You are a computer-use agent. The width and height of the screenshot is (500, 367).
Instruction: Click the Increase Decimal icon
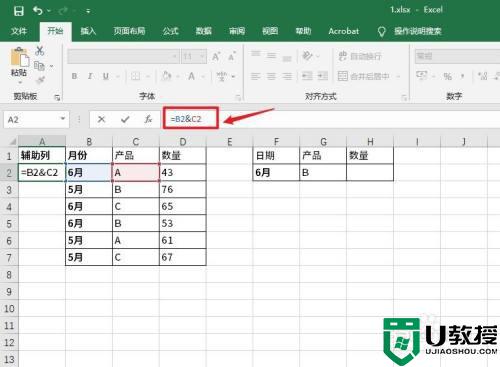[482, 77]
